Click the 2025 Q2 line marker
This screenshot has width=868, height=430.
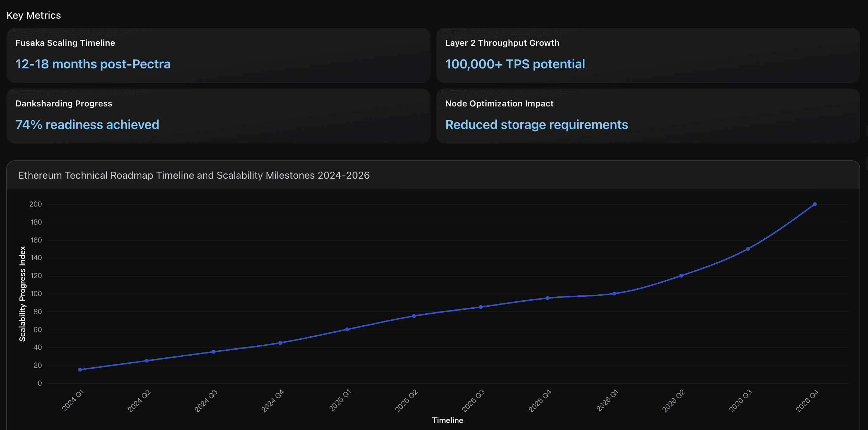[414, 316]
